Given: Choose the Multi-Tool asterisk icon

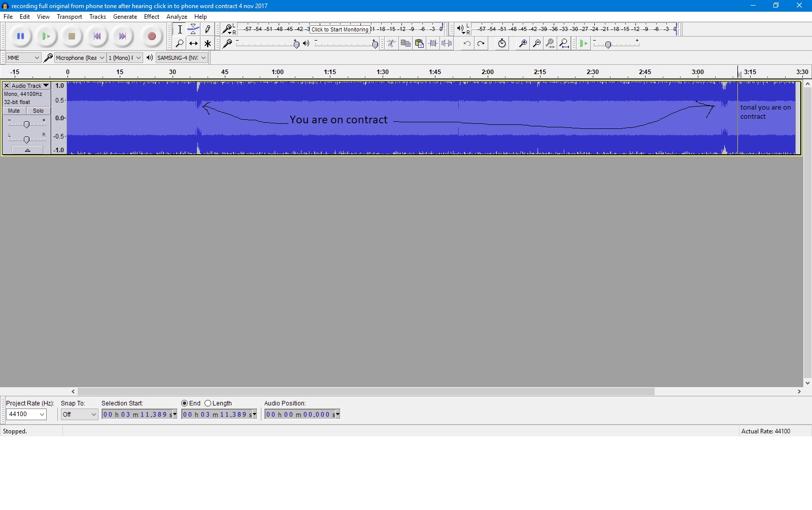Looking at the screenshot, I should point(208,44).
